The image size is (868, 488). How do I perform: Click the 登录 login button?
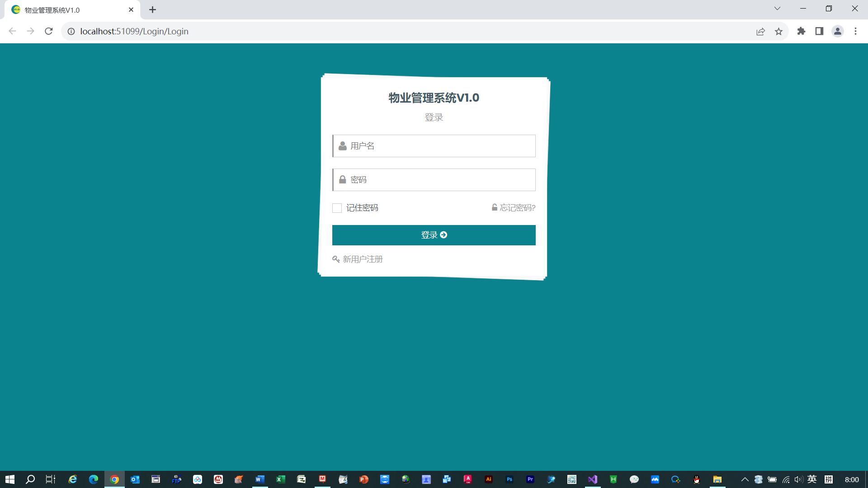tap(434, 235)
